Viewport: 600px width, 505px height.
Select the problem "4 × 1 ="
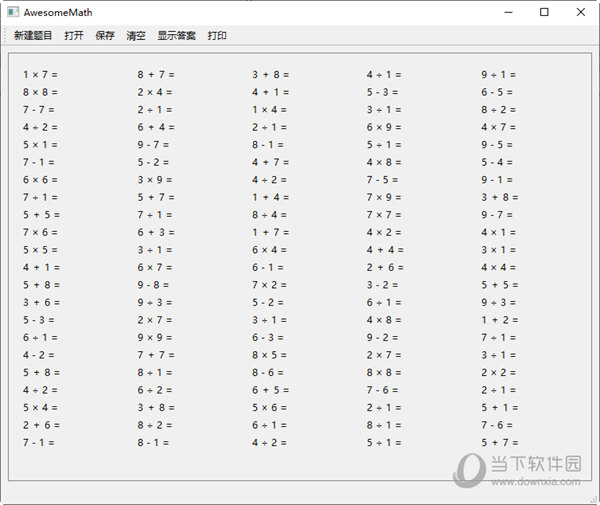(x=499, y=232)
